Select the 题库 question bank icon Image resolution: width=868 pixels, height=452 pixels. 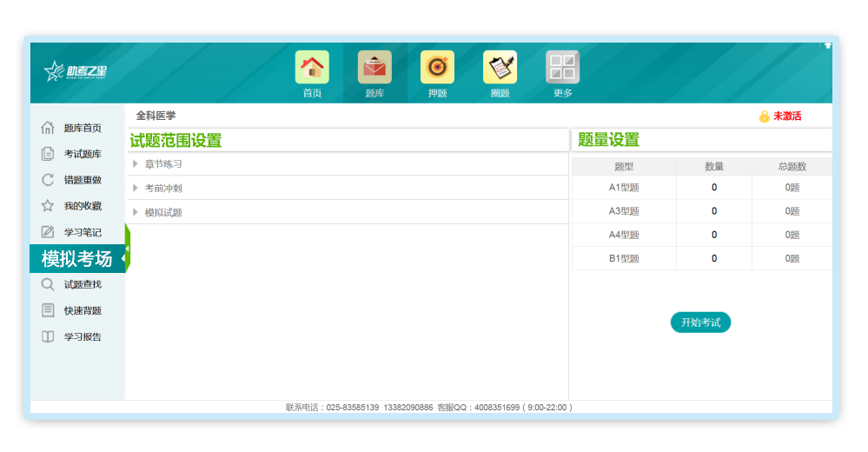pos(374,68)
